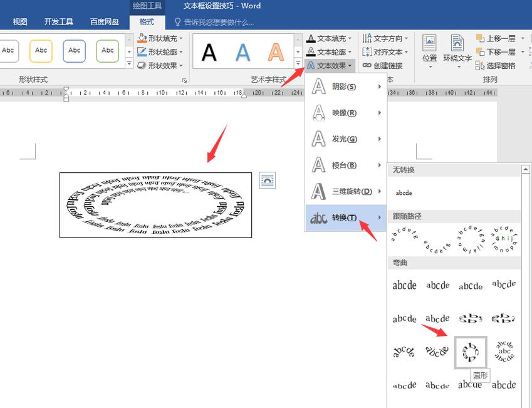Image resolution: width=532 pixels, height=408 pixels.
Task: Expand the WordArt styles gallery arrow
Action: [x=298, y=63]
